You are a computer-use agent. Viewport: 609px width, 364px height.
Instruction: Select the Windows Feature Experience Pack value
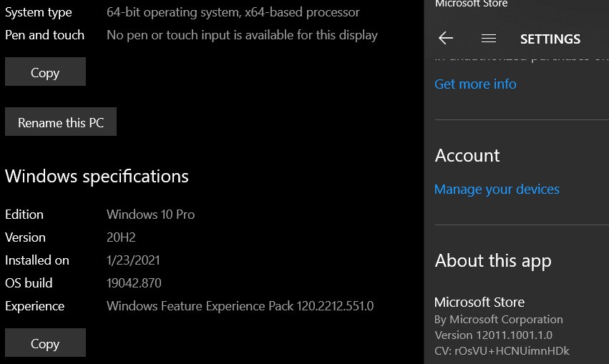pyautogui.click(x=240, y=306)
